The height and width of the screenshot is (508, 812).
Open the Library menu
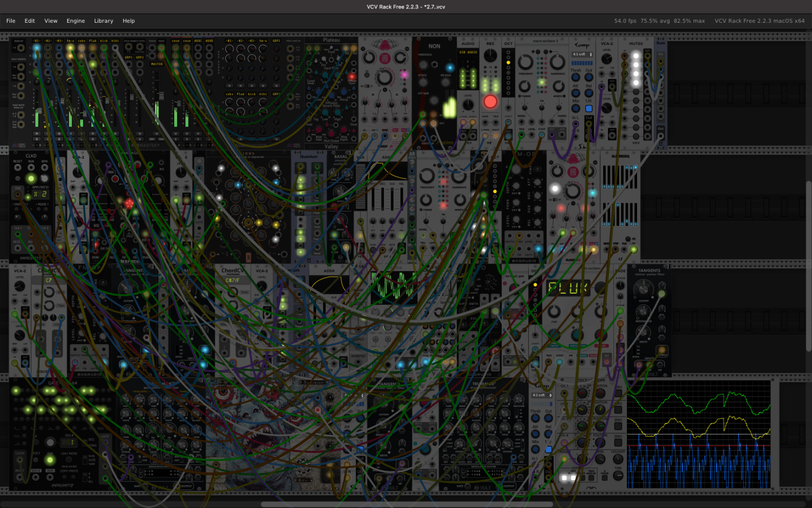tap(104, 21)
